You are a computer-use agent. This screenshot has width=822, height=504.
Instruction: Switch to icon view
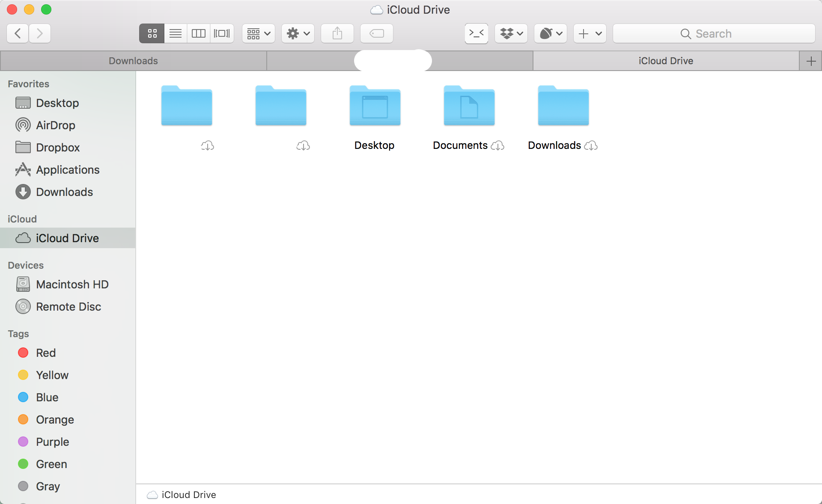[x=152, y=33]
